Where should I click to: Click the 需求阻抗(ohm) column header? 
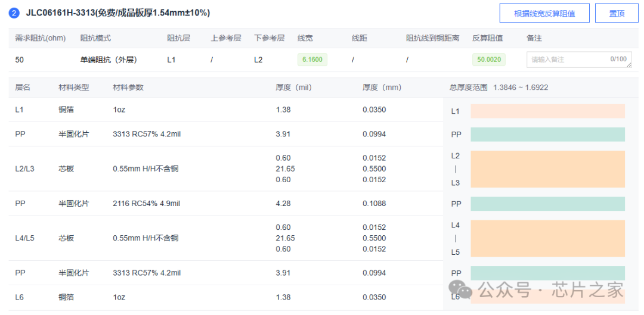41,38
